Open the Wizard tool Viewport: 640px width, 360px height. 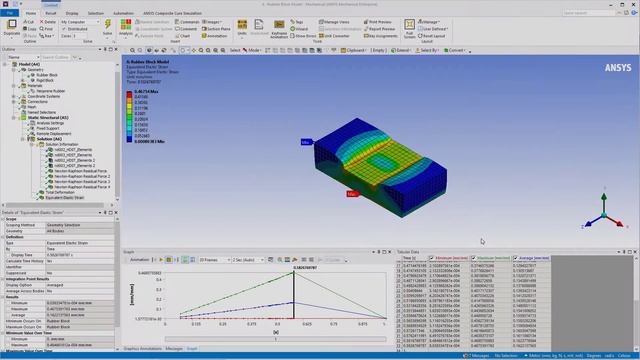299,29
